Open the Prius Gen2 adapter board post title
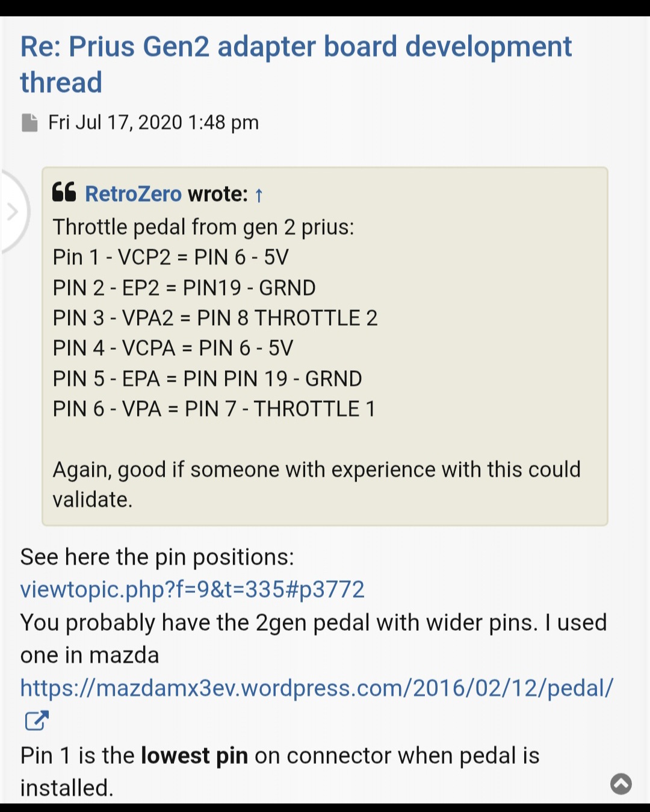Viewport: 650px width, 812px height. [x=295, y=64]
